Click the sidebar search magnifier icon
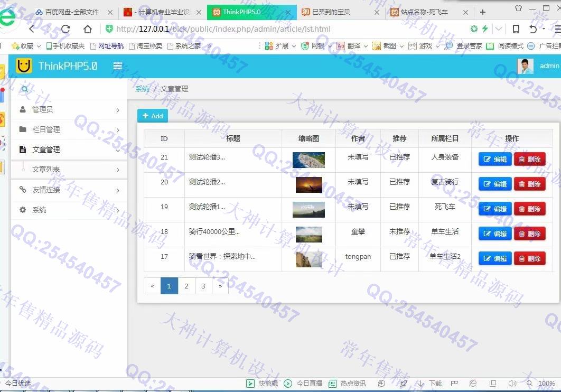Image resolution: width=561 pixels, height=392 pixels. [25, 89]
